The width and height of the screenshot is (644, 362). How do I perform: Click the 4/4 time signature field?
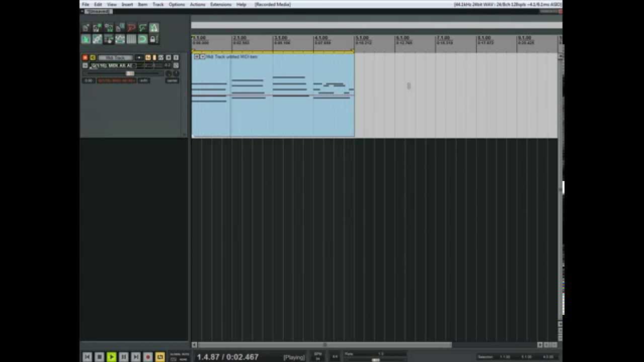coord(335,356)
